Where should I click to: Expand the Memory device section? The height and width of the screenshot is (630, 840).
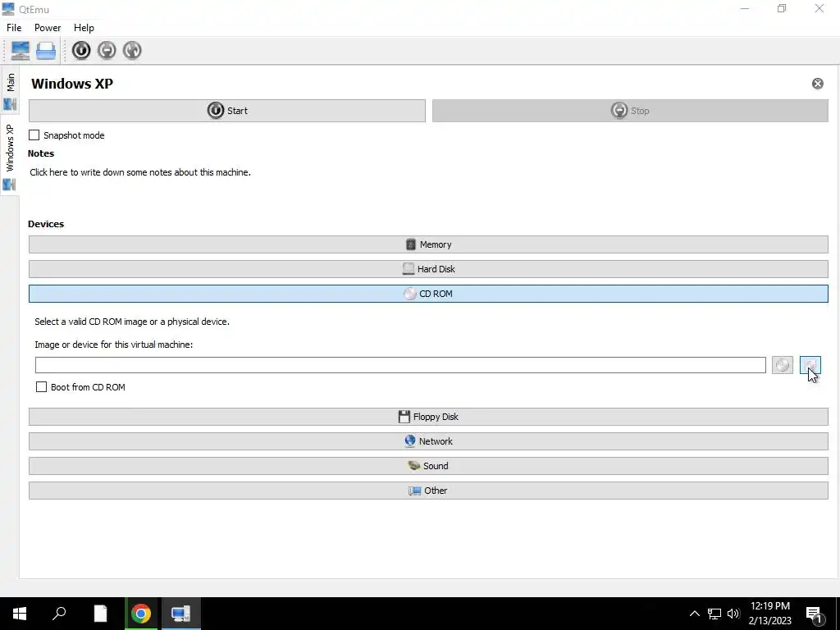(428, 244)
